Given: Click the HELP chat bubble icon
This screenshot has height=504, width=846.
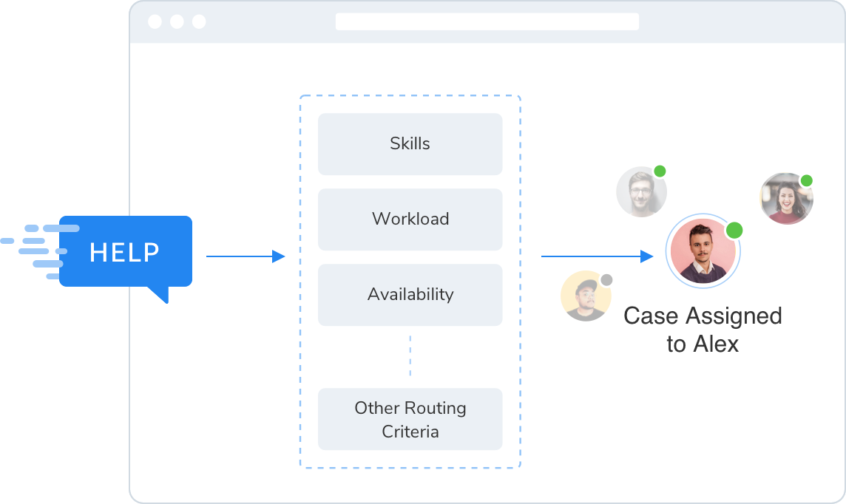Looking at the screenshot, I should tap(126, 253).
